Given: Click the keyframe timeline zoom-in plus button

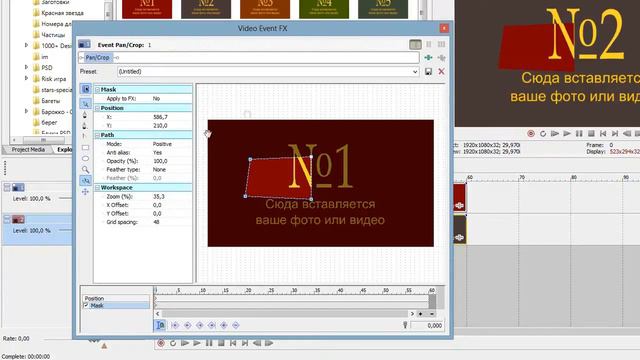Looking at the screenshot, I should point(420,314).
